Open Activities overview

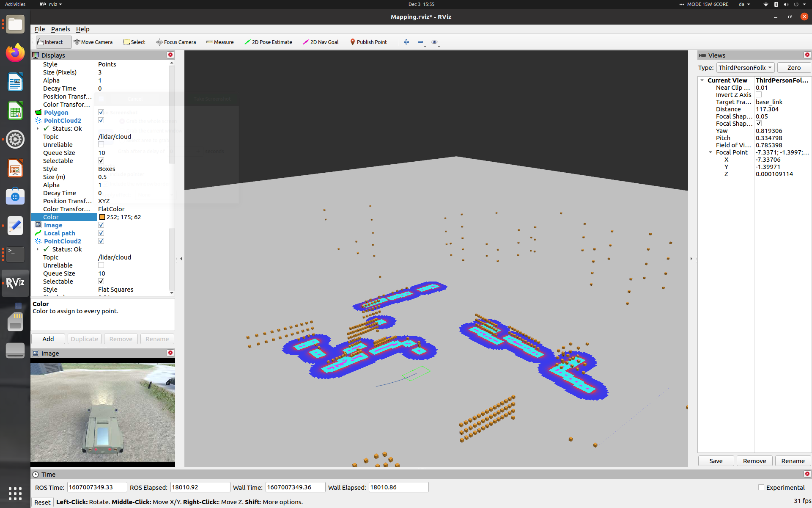tap(15, 4)
